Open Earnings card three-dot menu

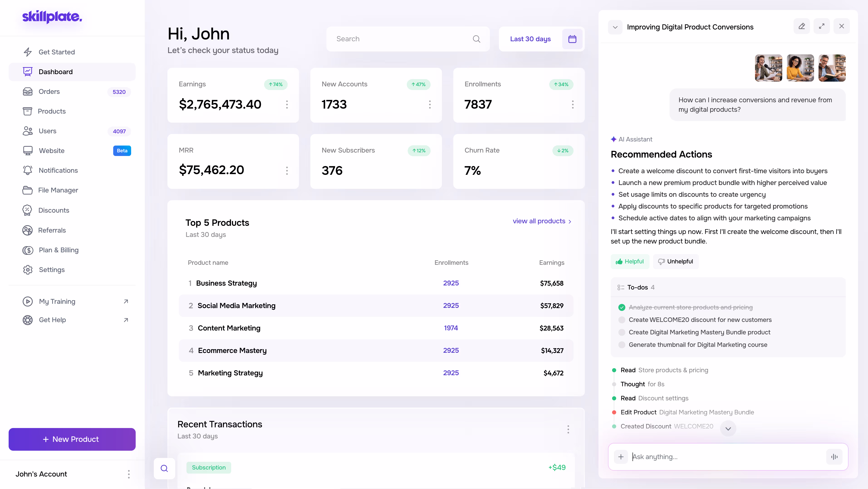coord(287,105)
